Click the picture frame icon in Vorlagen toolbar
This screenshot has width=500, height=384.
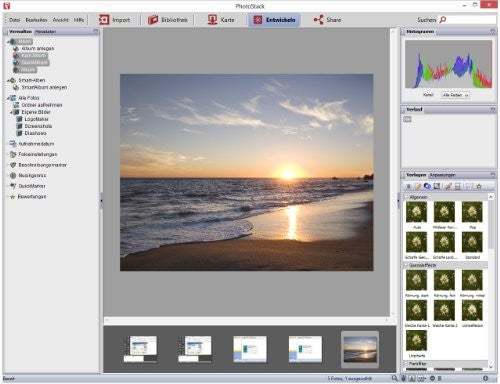pyautogui.click(x=437, y=186)
